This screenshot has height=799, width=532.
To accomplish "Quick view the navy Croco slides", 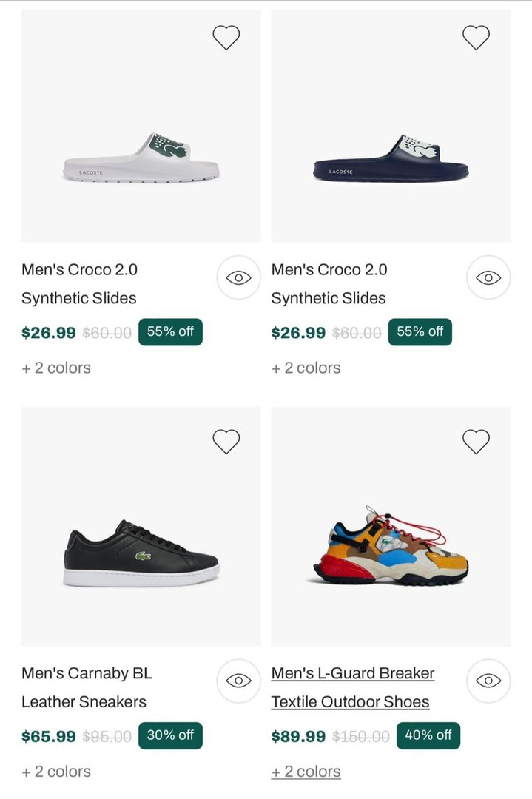I will (x=488, y=277).
